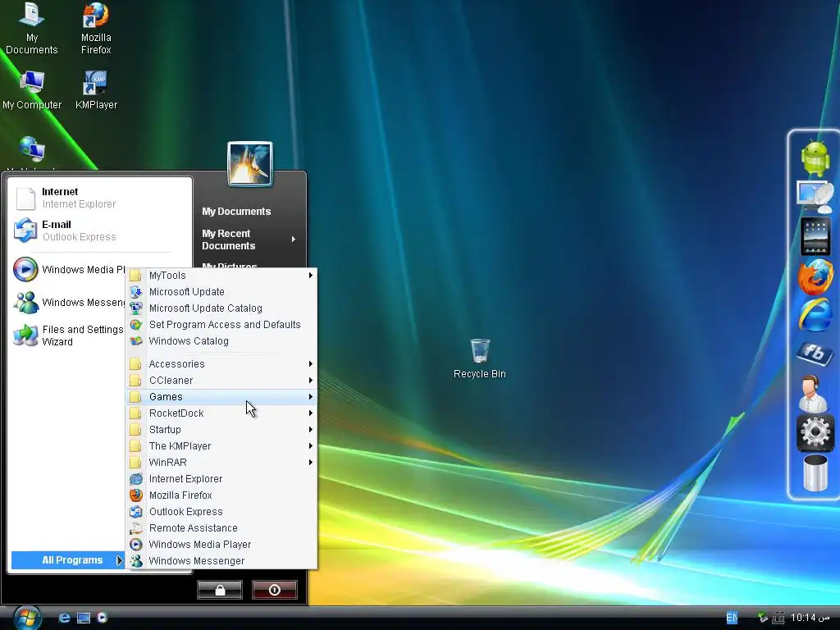Open E-mail Outlook Express pinned item
Screen dimensions: 840x630
point(99,231)
